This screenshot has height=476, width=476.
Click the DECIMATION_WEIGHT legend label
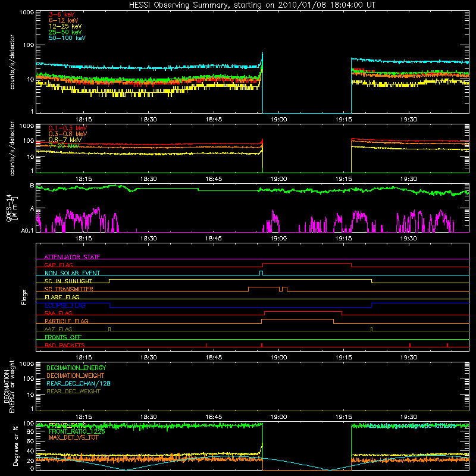[x=76, y=375]
